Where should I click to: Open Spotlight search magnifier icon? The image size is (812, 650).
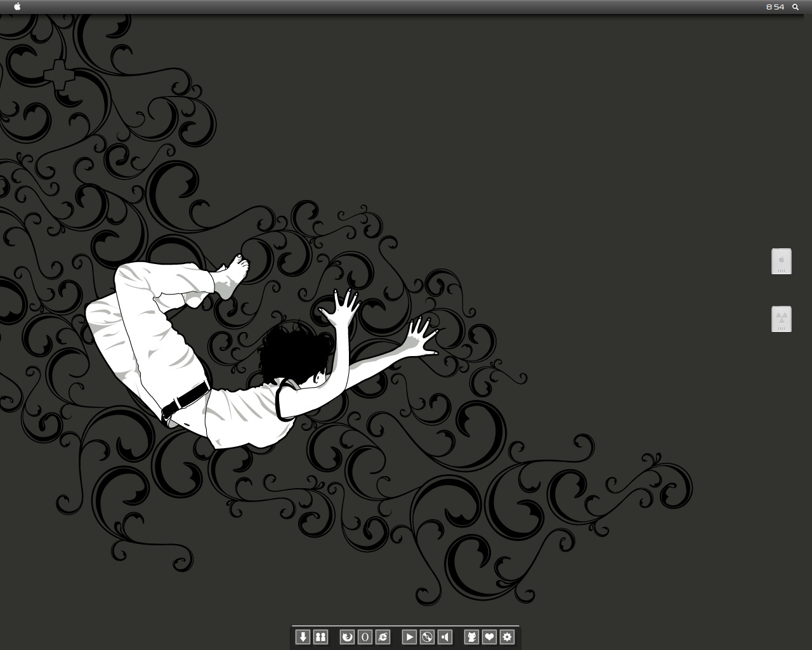(796, 7)
